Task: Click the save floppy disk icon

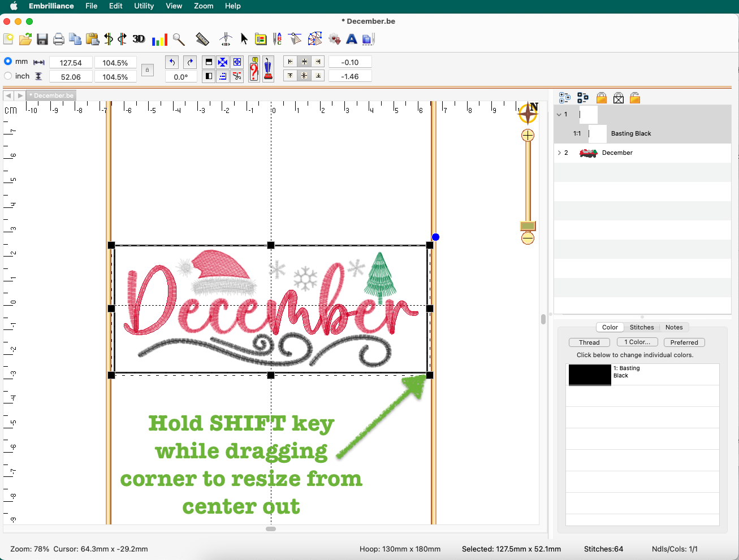Action: pyautogui.click(x=42, y=39)
